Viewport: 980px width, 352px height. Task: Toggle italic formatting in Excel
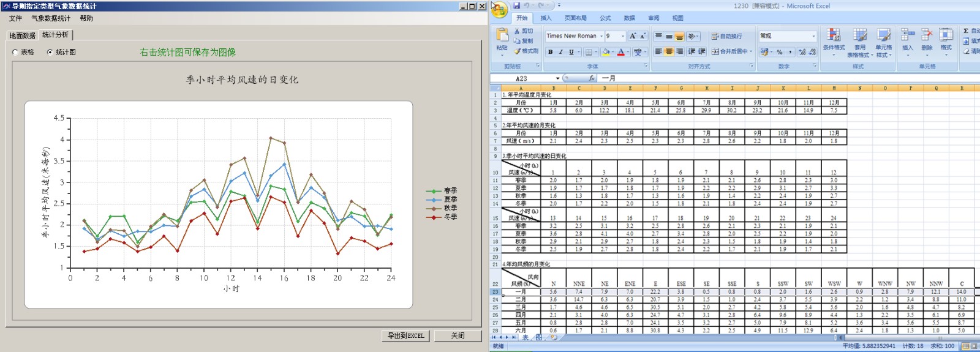click(560, 52)
